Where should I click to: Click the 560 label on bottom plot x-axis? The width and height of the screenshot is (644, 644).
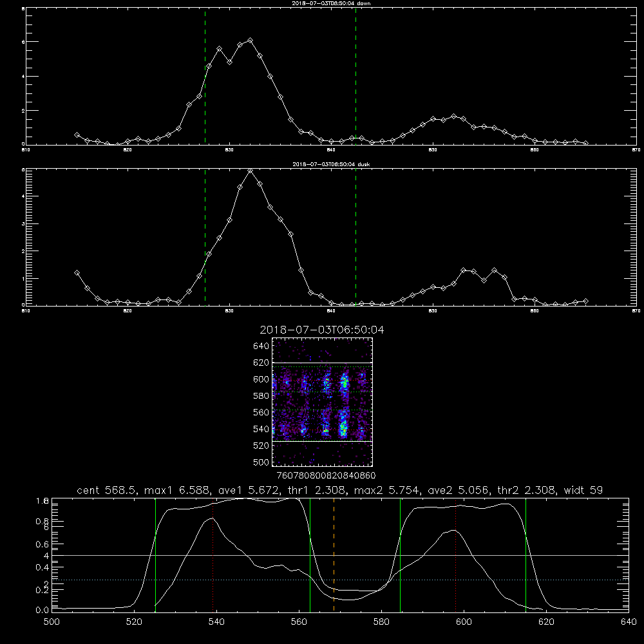click(299, 622)
